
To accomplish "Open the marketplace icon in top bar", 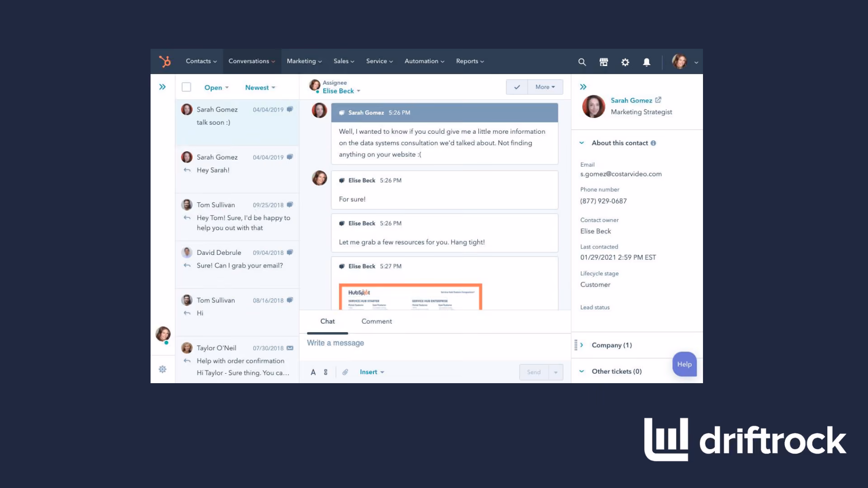I will (604, 62).
